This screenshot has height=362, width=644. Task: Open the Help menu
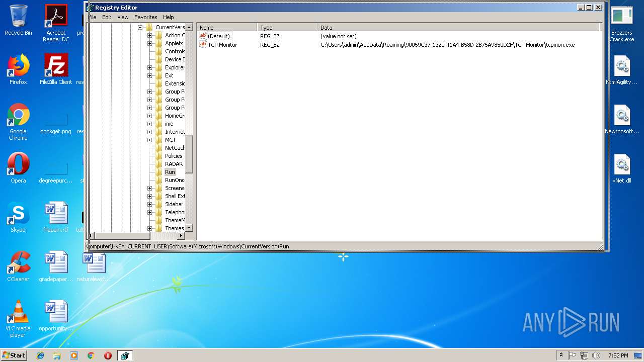168,17
